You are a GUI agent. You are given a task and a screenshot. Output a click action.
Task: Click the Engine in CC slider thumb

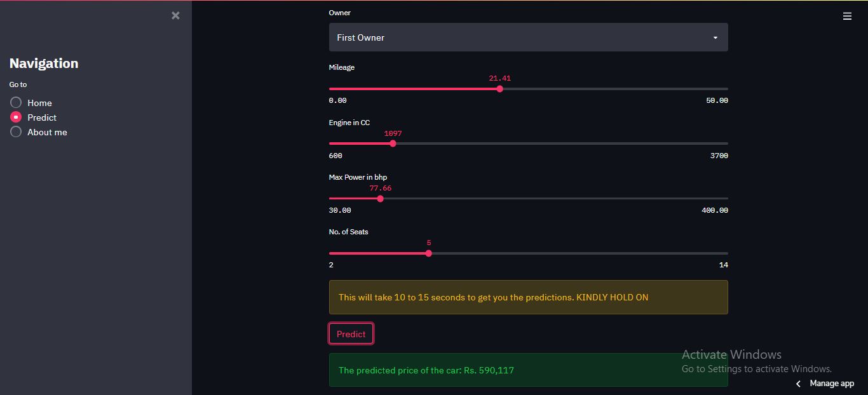tap(393, 144)
